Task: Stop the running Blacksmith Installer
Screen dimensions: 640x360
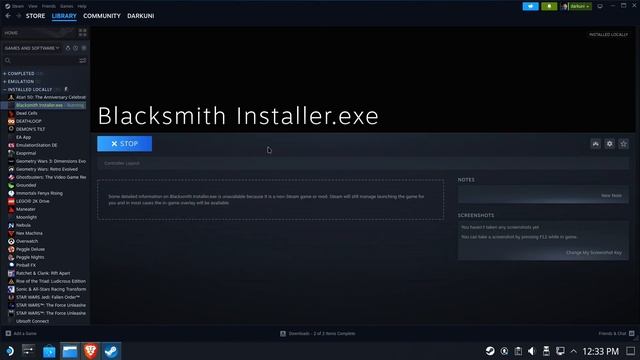Action: tap(124, 144)
